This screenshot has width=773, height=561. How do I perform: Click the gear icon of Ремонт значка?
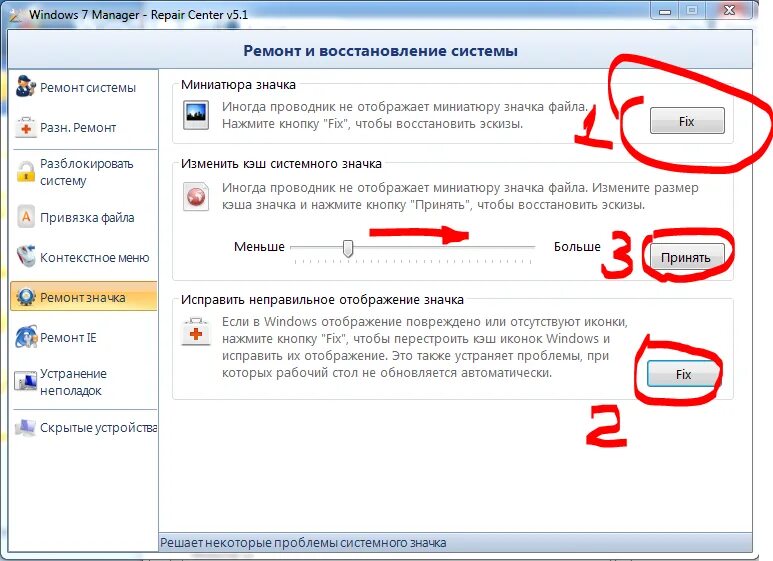[x=26, y=297]
